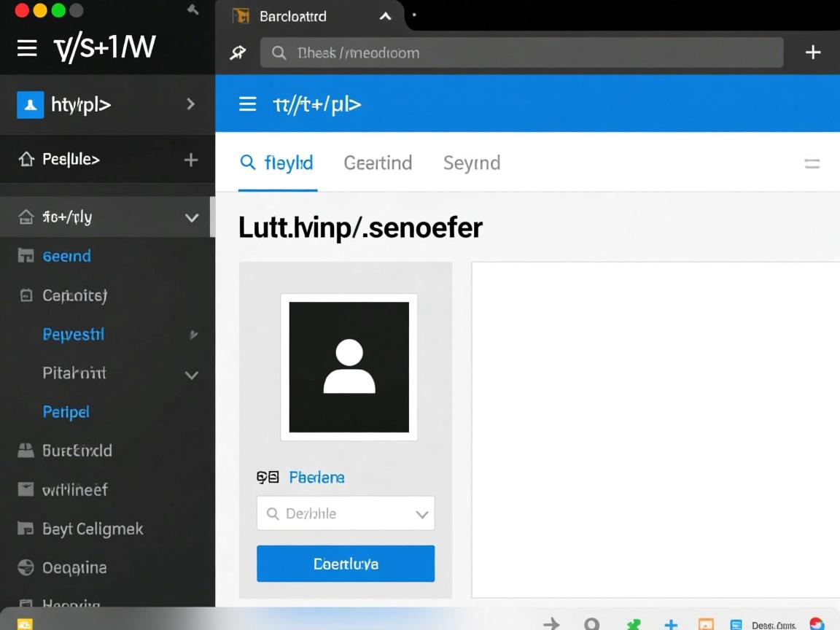Screen dimensions: 840x630
Task: Click the browser search address field
Action: (x=521, y=52)
